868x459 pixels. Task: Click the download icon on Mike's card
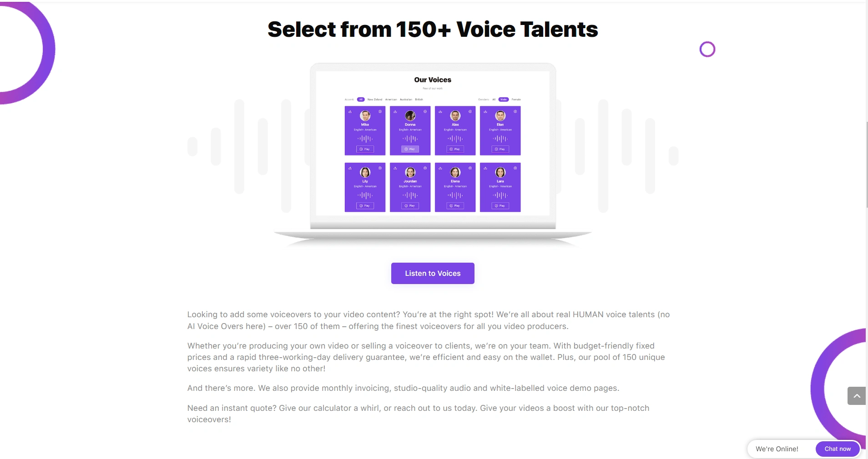[350, 112]
